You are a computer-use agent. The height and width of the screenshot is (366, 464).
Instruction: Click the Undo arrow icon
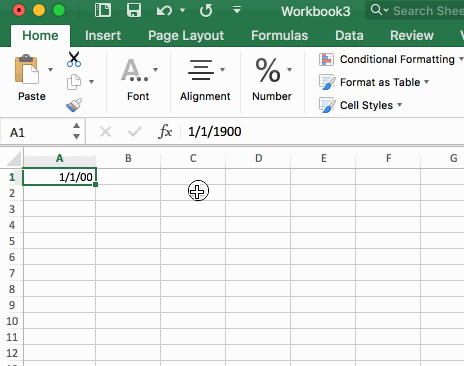pos(164,11)
